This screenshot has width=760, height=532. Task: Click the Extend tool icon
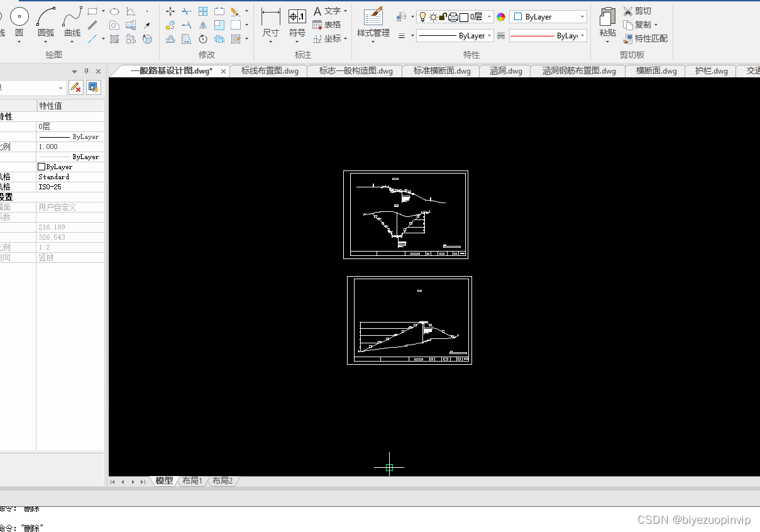(x=187, y=25)
